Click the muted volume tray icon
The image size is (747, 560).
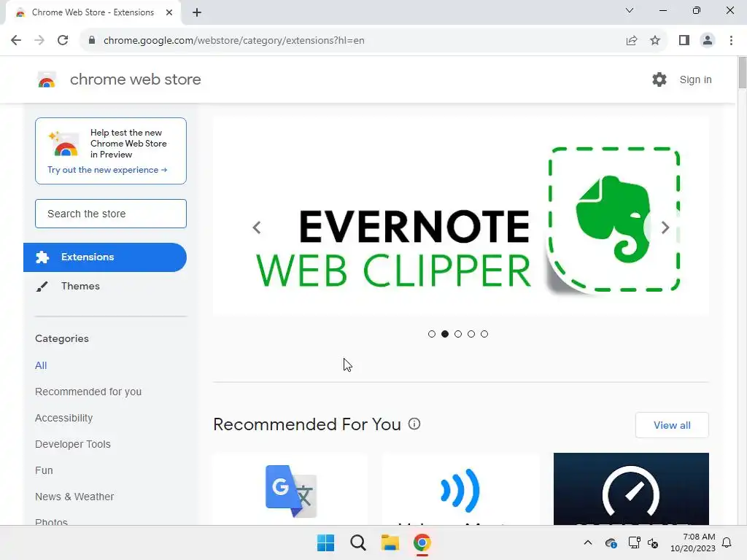pyautogui.click(x=653, y=542)
